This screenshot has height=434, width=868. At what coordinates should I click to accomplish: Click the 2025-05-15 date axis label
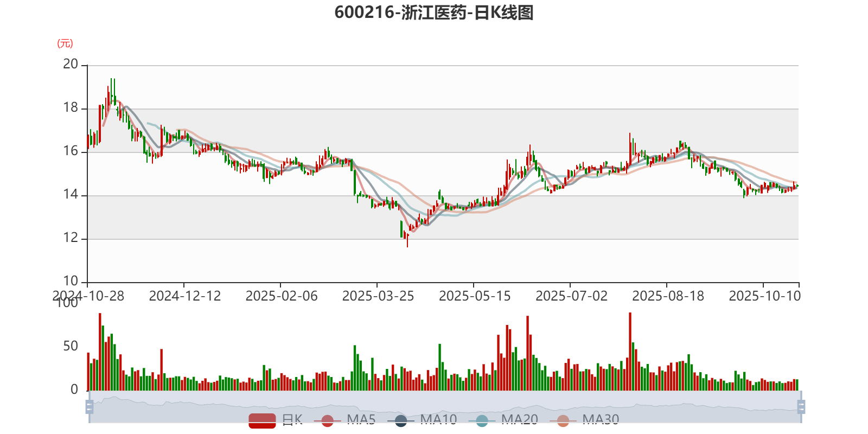(x=475, y=296)
